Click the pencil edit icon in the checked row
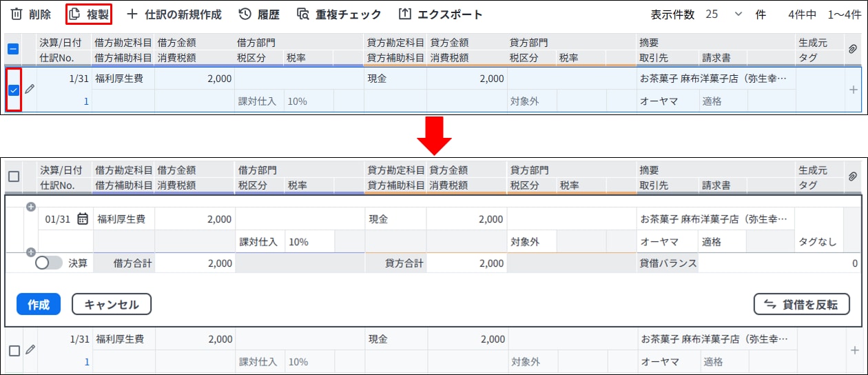The image size is (868, 375). pyautogui.click(x=30, y=90)
